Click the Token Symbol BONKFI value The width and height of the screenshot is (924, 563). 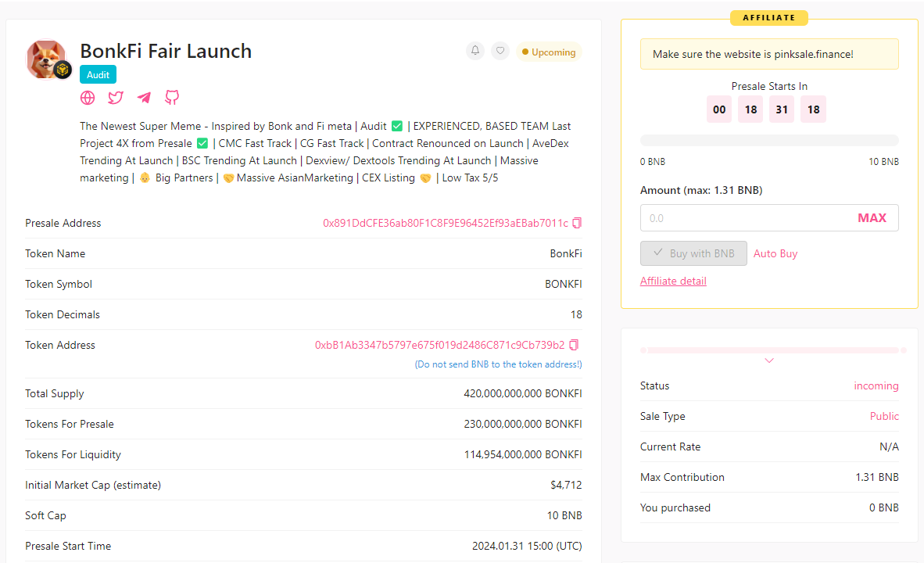pos(563,284)
